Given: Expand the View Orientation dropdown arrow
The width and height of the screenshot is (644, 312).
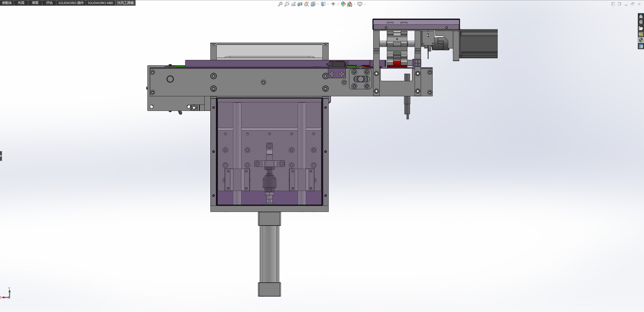Looking at the screenshot, I should pyautogui.click(x=318, y=4).
